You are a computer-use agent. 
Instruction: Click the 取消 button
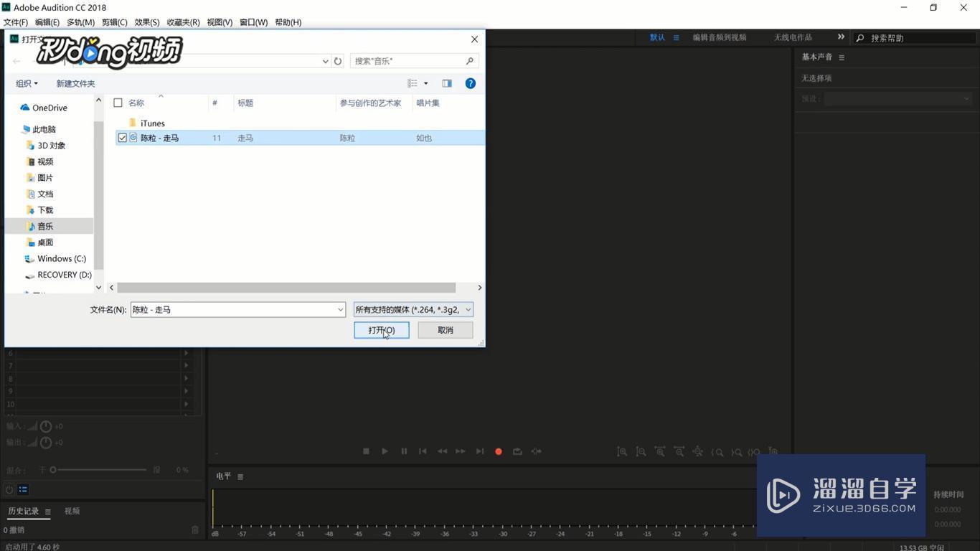[x=446, y=330]
